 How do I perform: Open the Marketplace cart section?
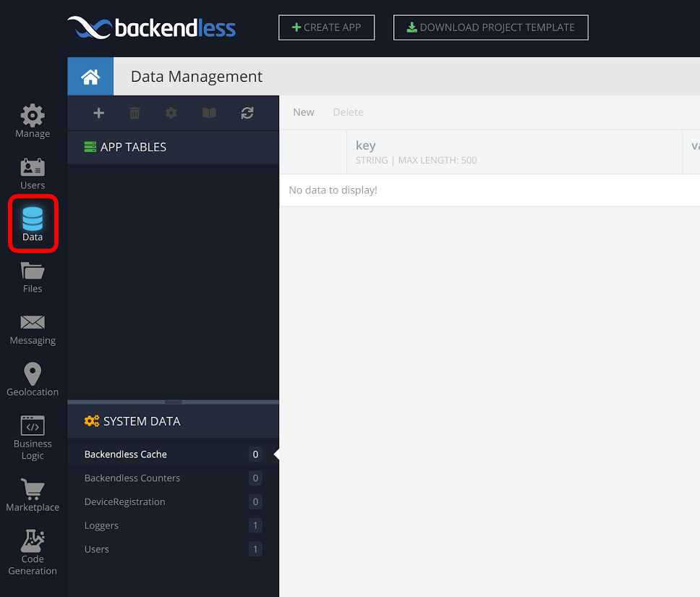point(33,495)
